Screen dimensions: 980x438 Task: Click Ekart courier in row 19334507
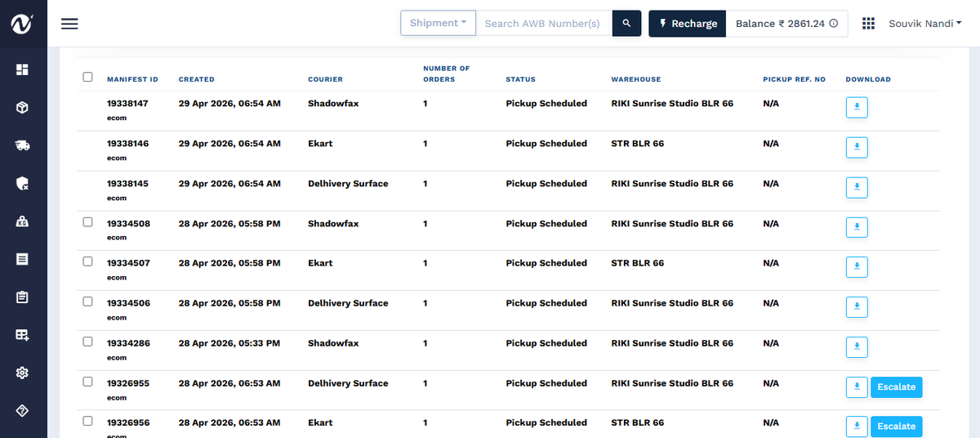click(x=320, y=263)
